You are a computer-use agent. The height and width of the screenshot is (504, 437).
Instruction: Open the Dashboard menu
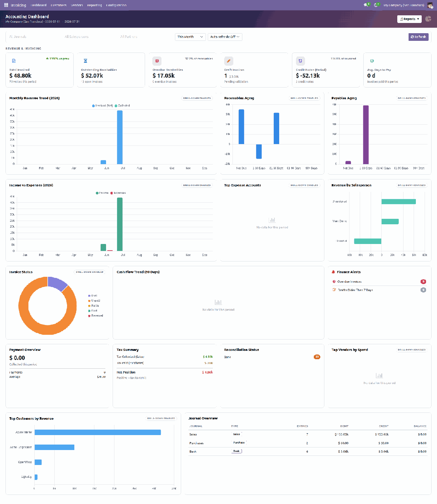click(x=39, y=5)
